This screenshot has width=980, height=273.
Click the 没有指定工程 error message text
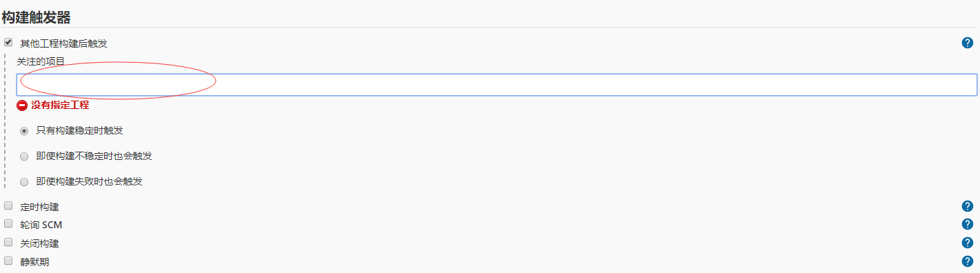(x=60, y=105)
